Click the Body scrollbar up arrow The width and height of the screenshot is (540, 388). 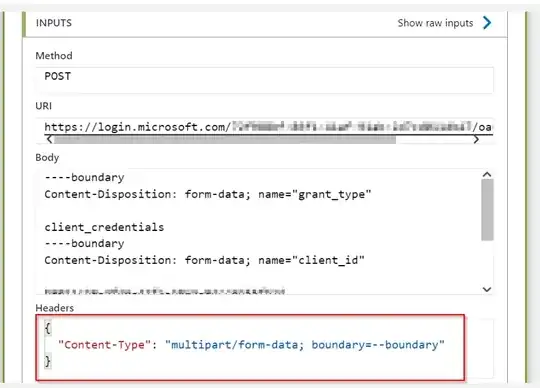click(x=487, y=175)
